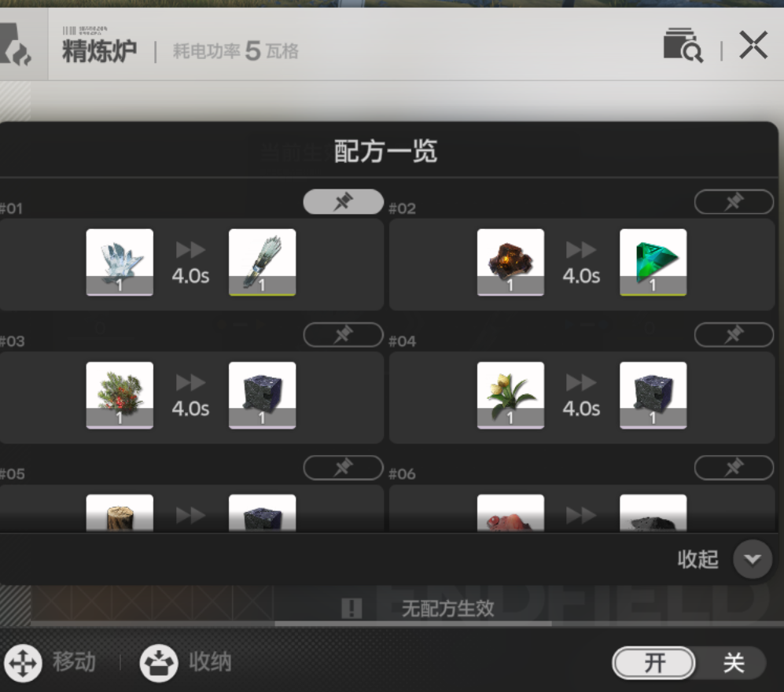
Task: Pin recipe #02 using its pin toggle
Action: [733, 201]
